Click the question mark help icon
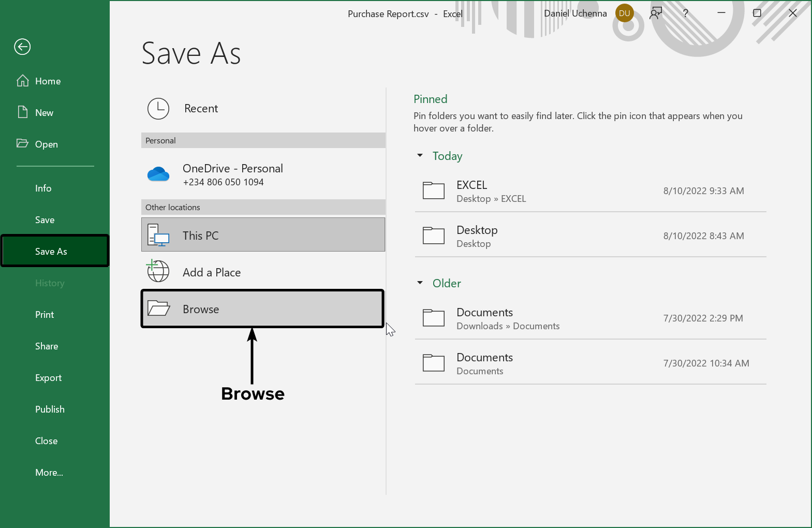 pos(685,13)
